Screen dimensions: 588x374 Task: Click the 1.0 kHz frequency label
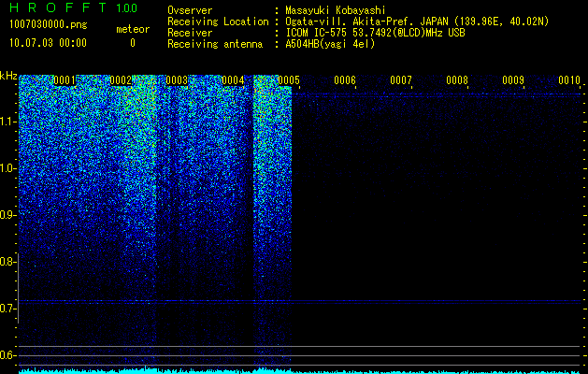pyautogui.click(x=7, y=168)
